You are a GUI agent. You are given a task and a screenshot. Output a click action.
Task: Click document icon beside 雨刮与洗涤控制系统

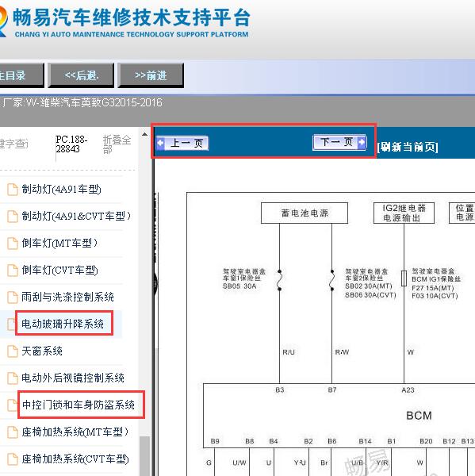13,297
